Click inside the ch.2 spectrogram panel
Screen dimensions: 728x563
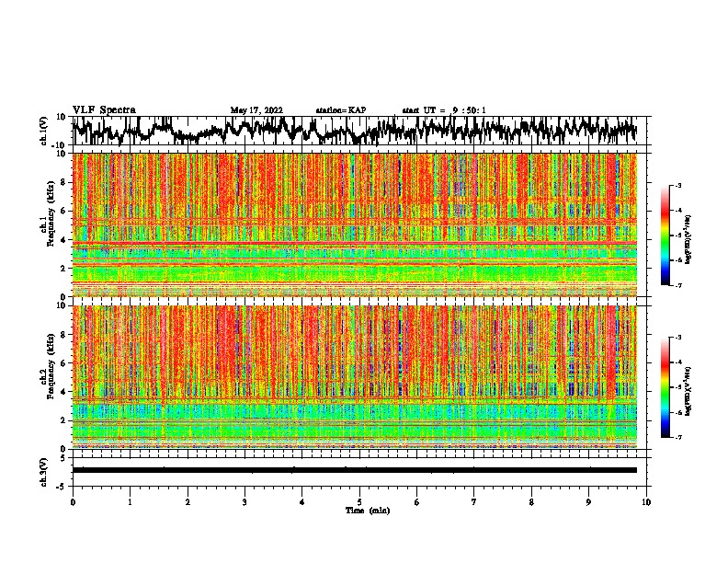click(x=354, y=377)
